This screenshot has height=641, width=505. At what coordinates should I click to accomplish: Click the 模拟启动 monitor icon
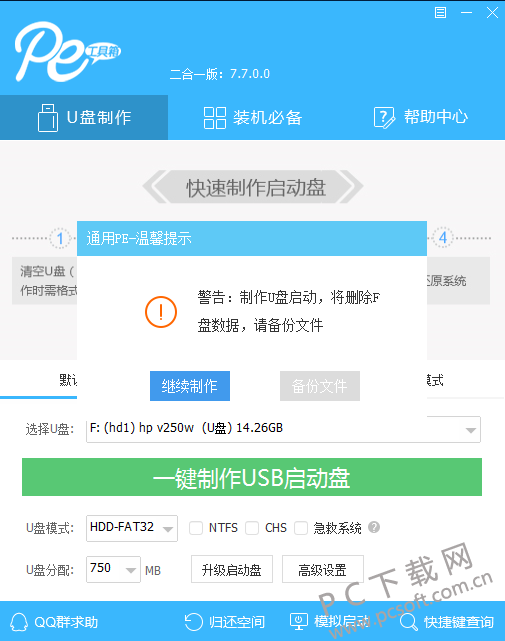coord(299,622)
